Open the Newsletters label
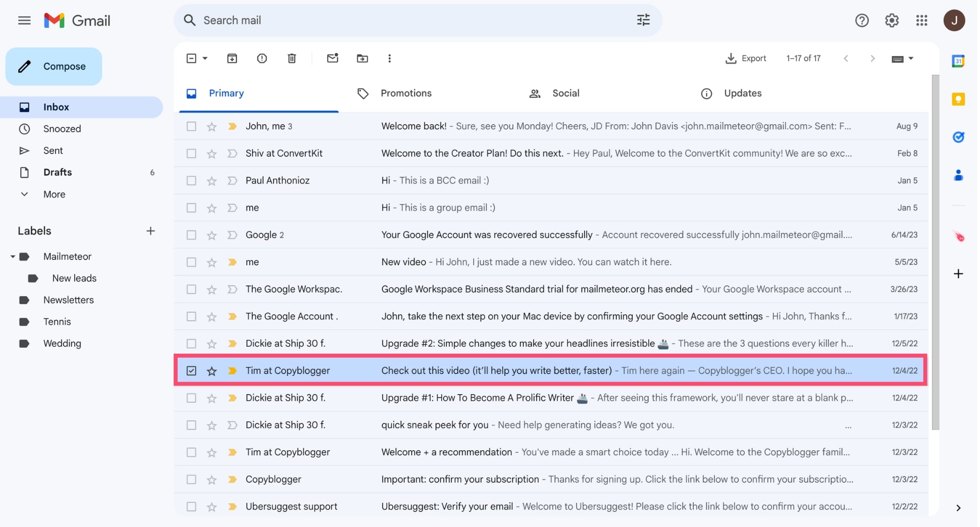Viewport: 980px width, 527px height. (69, 300)
